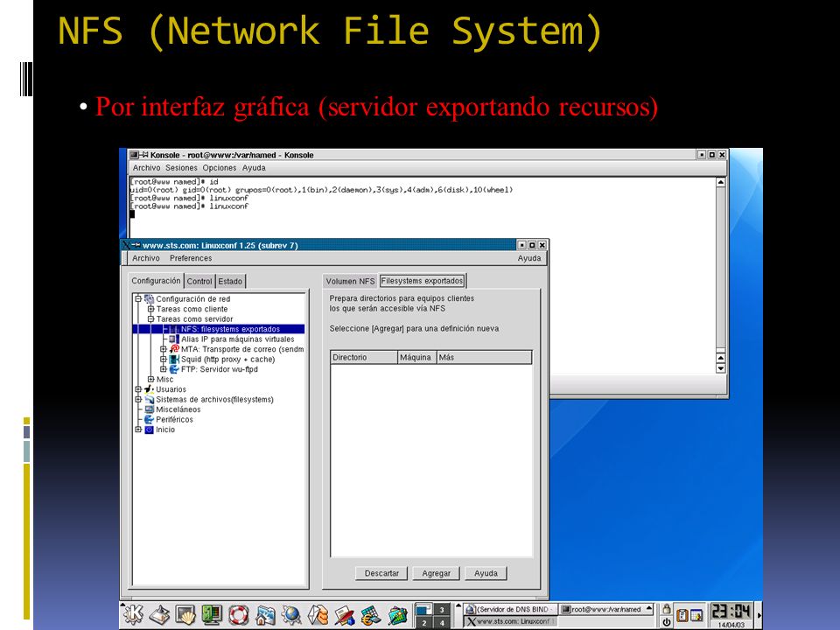Open Preferences menu in Linuxconf

[191, 258]
